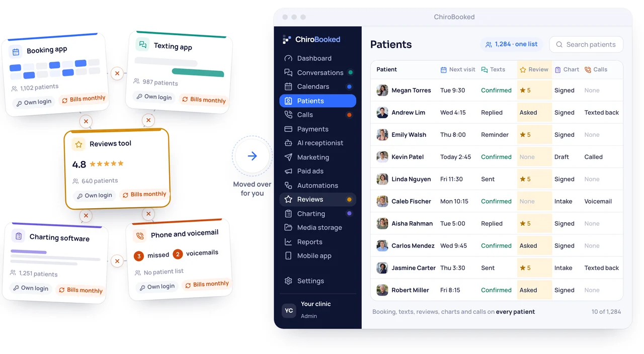Click the Next visit column header
Image resolution: width=644 pixels, height=354 pixels.
pyautogui.click(x=458, y=69)
